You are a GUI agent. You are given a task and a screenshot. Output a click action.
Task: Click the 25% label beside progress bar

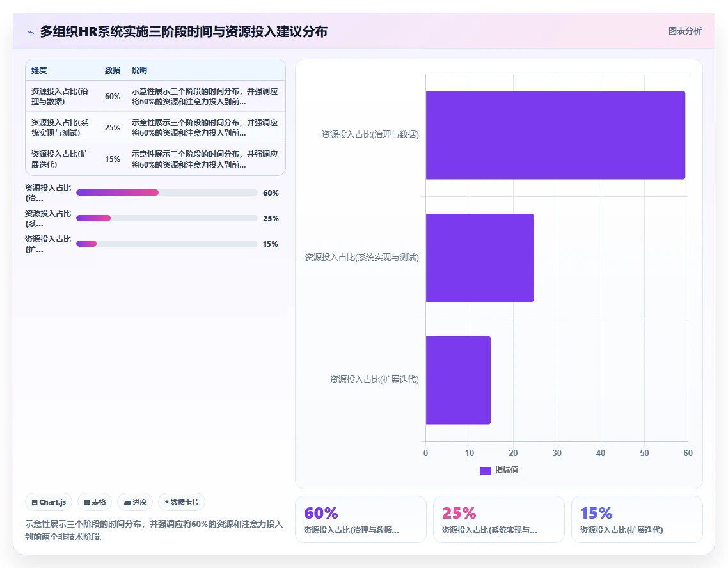(x=271, y=218)
